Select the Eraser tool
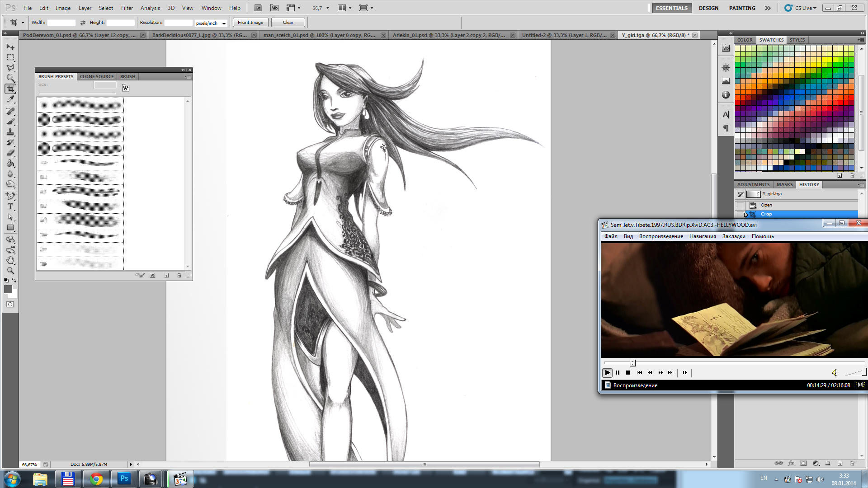This screenshot has height=488, width=868. (x=10, y=153)
